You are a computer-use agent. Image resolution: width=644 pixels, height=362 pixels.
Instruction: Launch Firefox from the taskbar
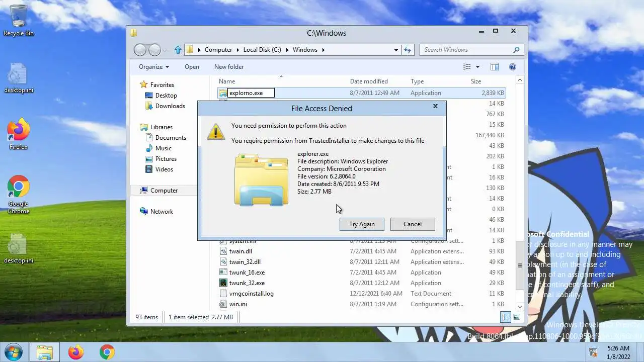coord(76,352)
